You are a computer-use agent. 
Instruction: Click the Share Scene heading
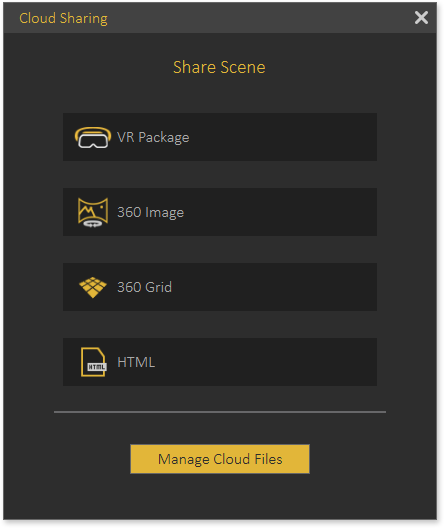(x=219, y=67)
